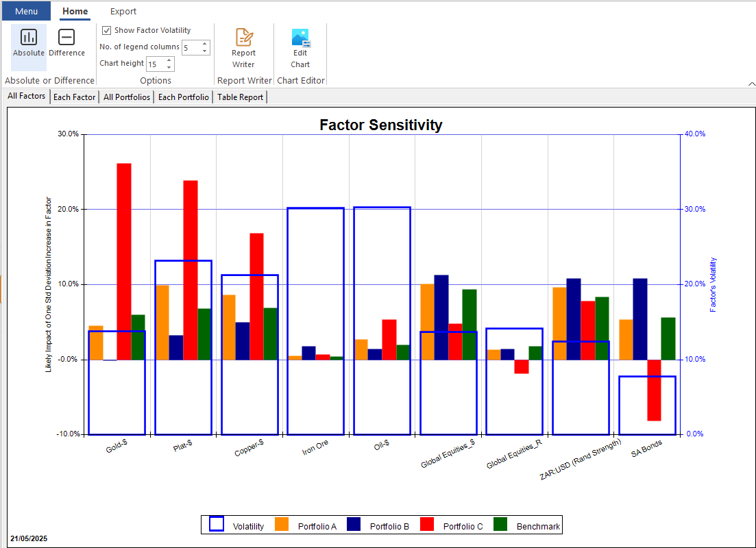Click the Factor's Volatility right axis title
The width and height of the screenshot is (756, 548).
[x=713, y=284]
